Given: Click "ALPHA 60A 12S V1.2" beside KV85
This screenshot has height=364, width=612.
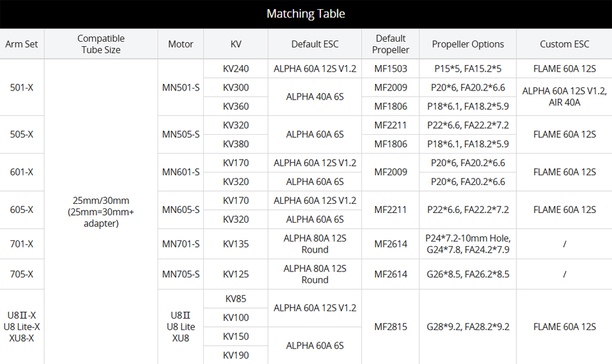Looking at the screenshot, I should 314,308.
